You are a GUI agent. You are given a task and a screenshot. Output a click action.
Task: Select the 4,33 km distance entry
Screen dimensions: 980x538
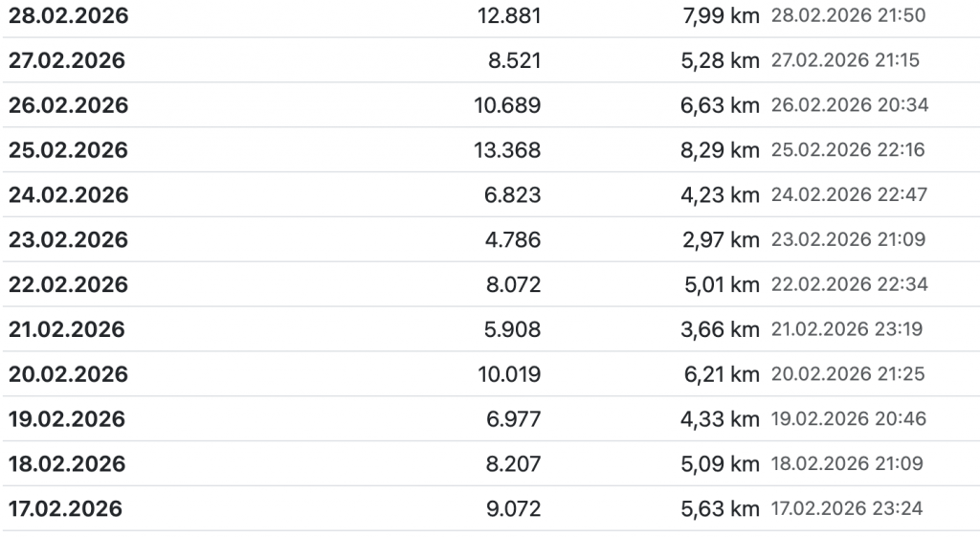pos(721,419)
